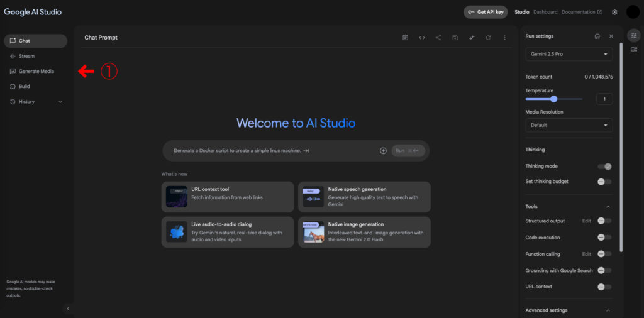Open the Documentation link
The image size is (644, 318).
click(582, 12)
